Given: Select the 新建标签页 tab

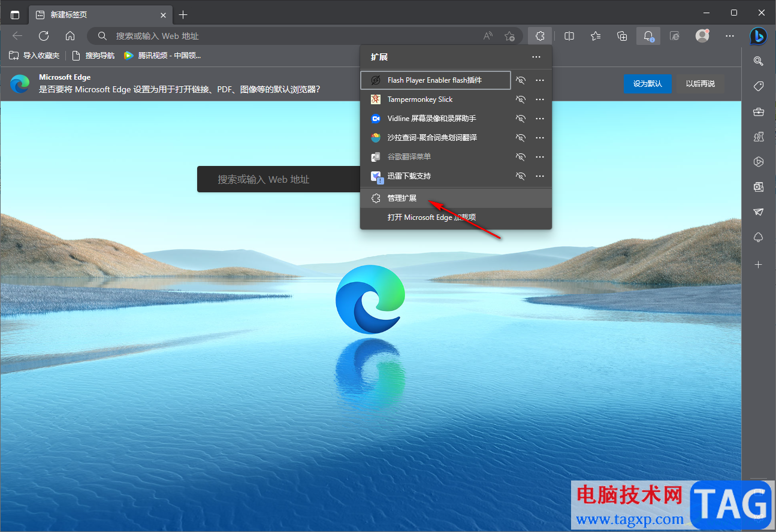Looking at the screenshot, I should pyautogui.click(x=100, y=14).
